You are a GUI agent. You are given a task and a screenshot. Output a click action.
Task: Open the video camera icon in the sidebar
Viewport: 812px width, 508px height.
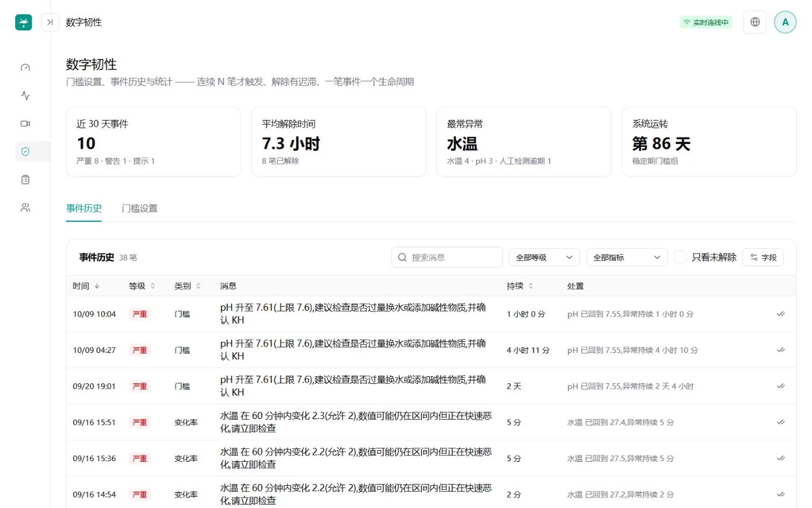[25, 123]
